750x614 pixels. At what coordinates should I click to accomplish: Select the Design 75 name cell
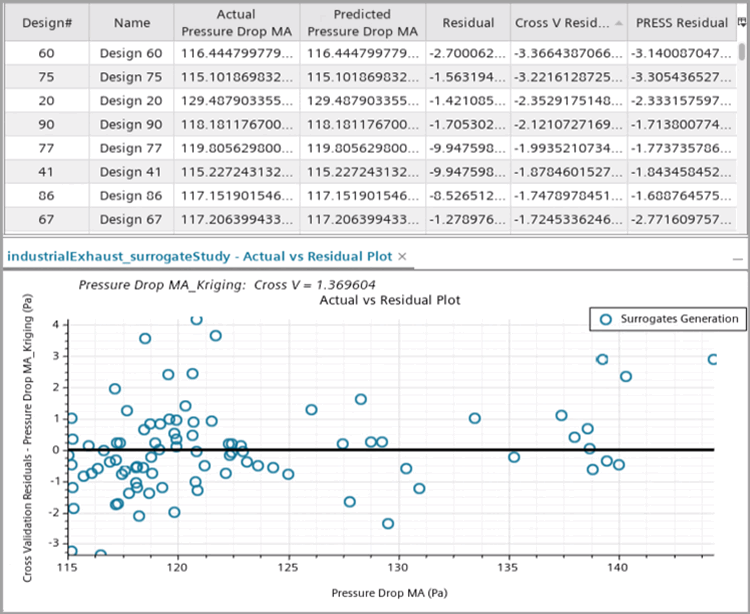click(131, 77)
